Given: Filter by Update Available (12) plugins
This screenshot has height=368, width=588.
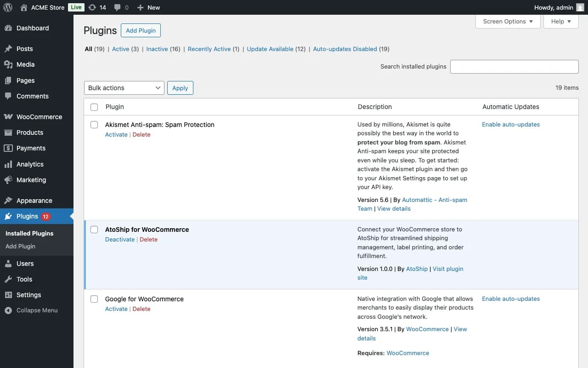Looking at the screenshot, I should (276, 49).
